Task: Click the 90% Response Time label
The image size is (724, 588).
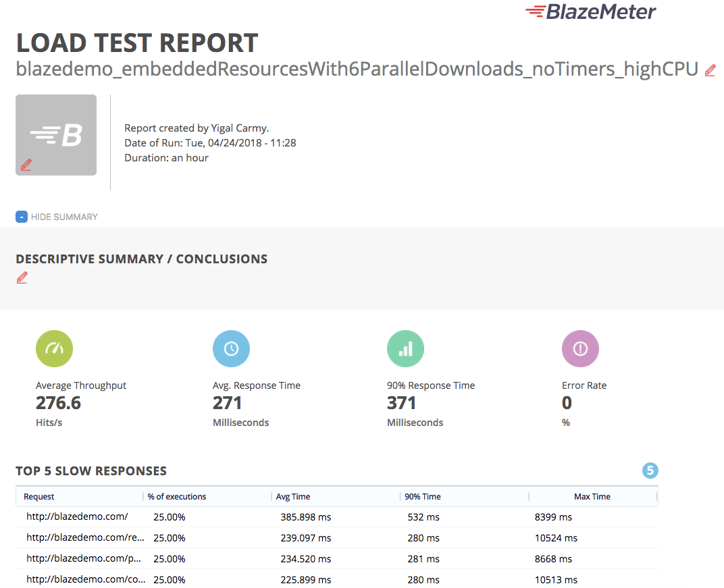Action: pos(431,385)
